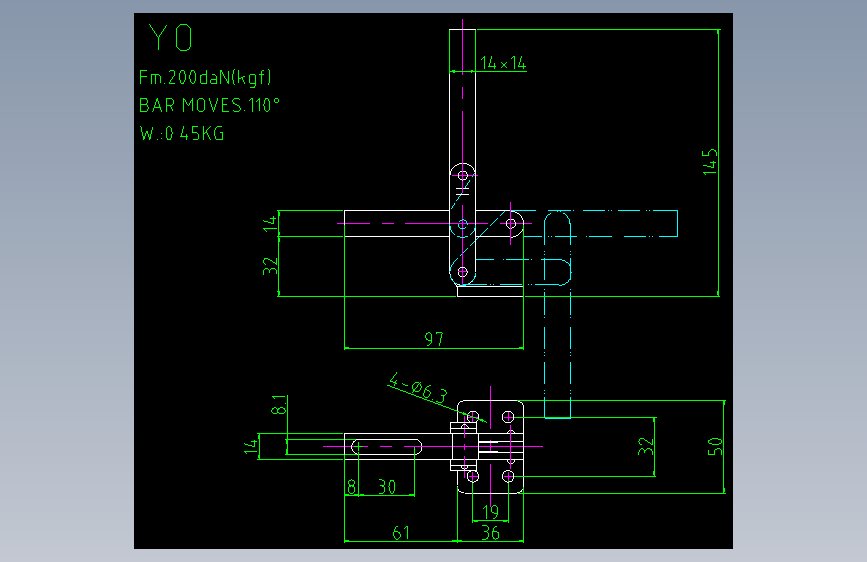Click the "61" bar length dimension
Viewport: 867px width, 562px height.
click(x=401, y=533)
